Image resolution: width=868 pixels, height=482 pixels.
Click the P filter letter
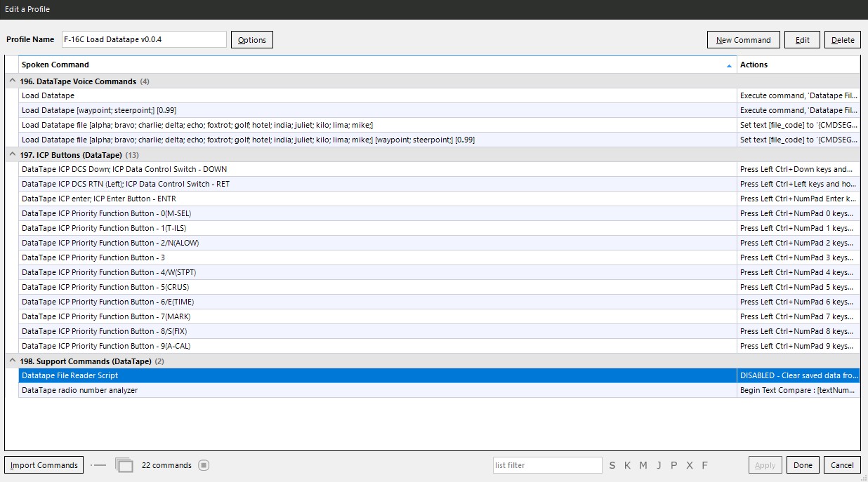[x=674, y=465]
